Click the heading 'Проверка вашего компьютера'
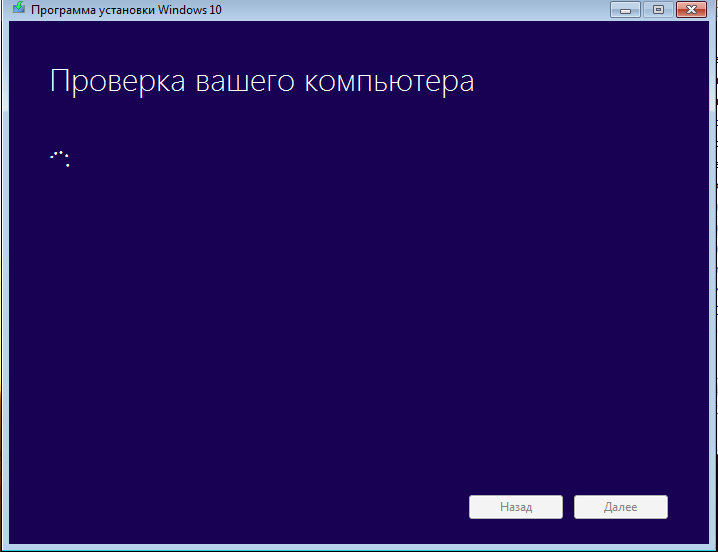Screen dimensions: 718x552 pyautogui.click(x=261, y=82)
